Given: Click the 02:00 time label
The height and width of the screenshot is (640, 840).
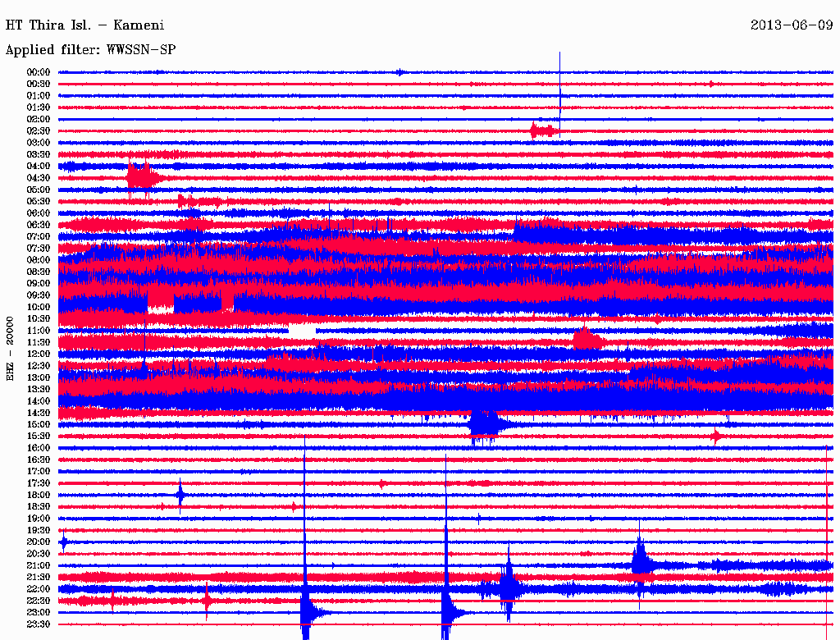Looking at the screenshot, I should (39, 119).
